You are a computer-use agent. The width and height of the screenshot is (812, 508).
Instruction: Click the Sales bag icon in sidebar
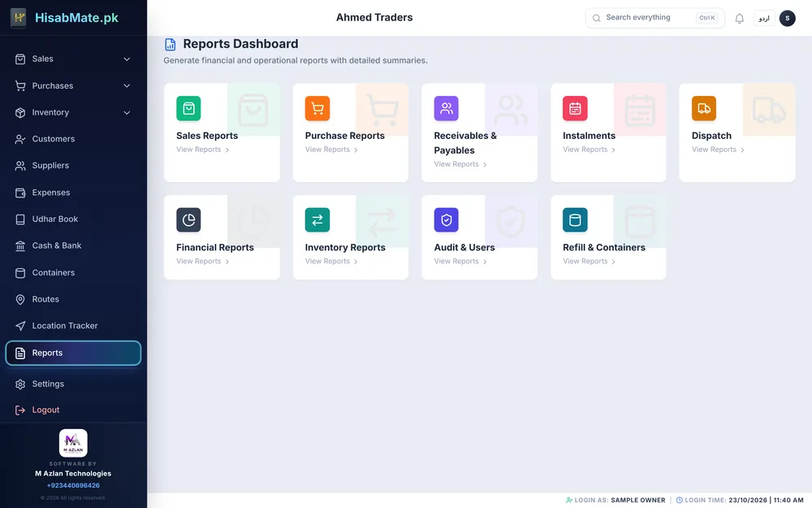(20, 59)
